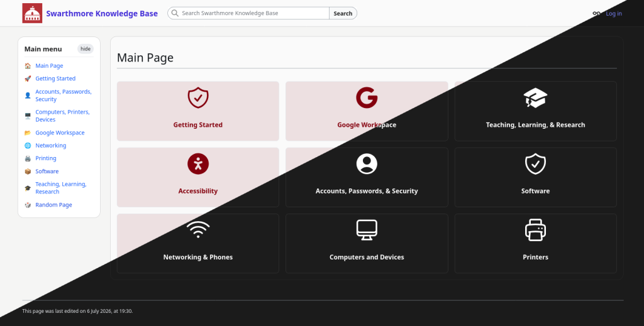
Task: Open Computers, Printers, Devices sidebar link
Action: (x=62, y=116)
